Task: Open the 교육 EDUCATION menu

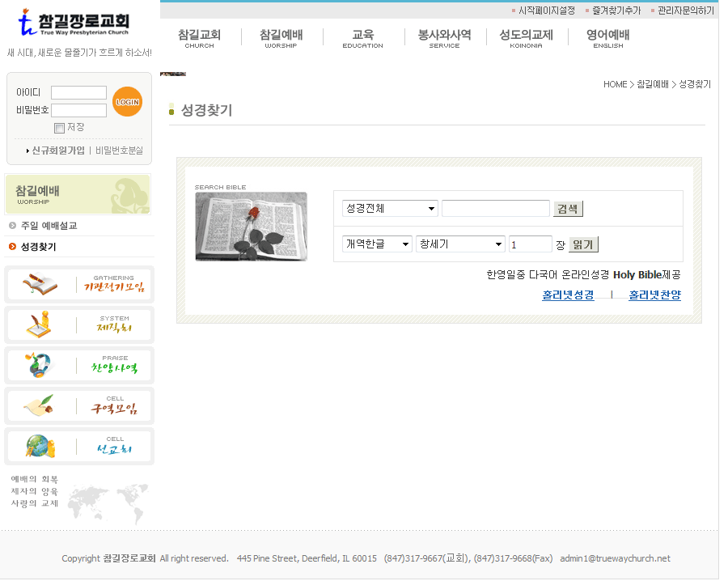Action: [x=362, y=38]
